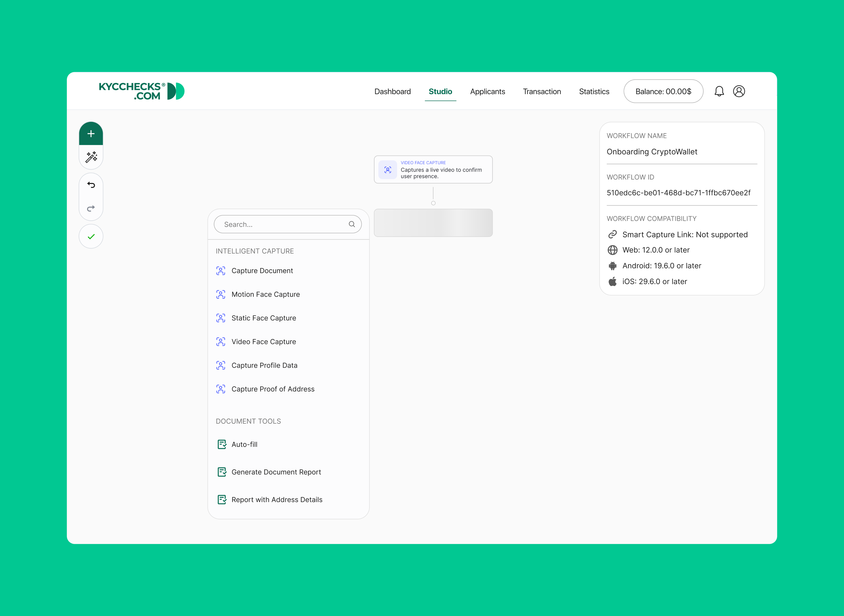Viewport: 844px width, 616px height.
Task: Switch to the Studio tab
Action: [440, 91]
